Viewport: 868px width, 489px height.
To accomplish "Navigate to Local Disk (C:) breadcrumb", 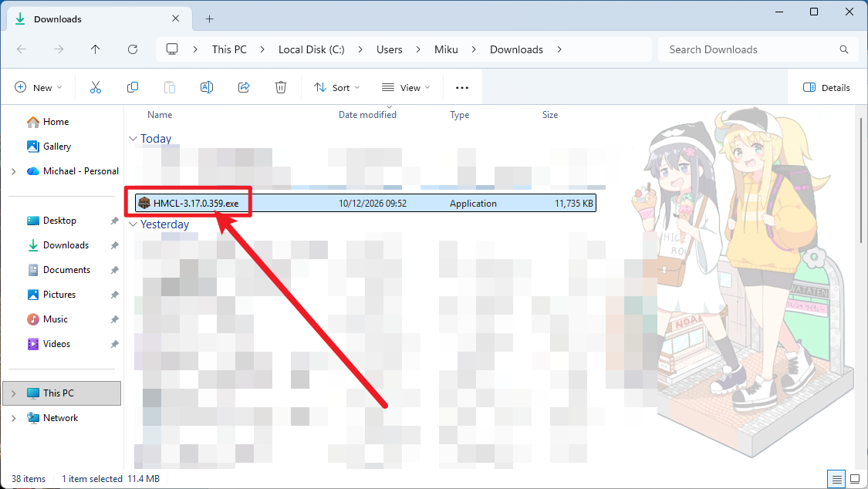I will coord(311,49).
